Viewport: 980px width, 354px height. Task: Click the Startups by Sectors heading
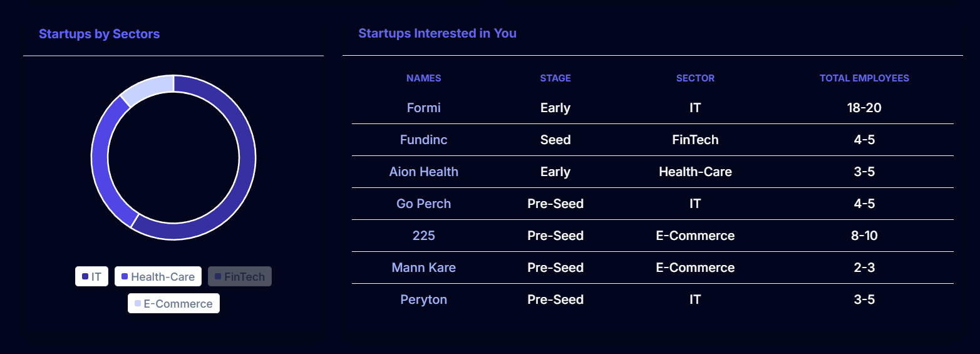click(99, 34)
